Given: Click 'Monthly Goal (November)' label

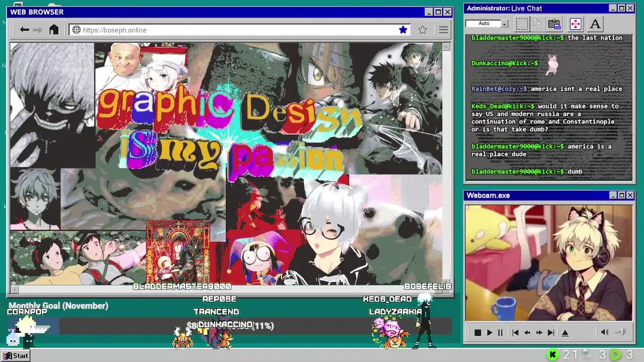Looking at the screenshot, I should [58, 306].
